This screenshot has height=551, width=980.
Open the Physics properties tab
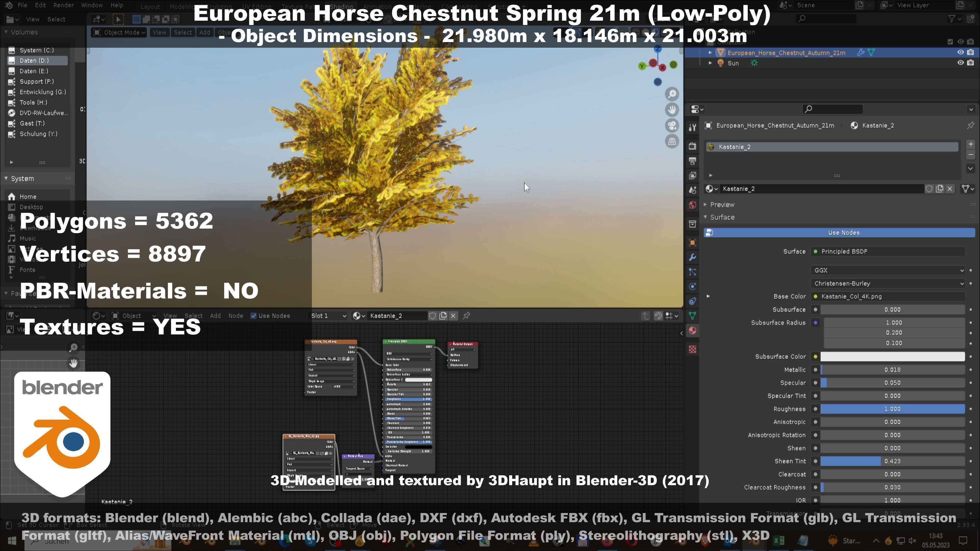tap(692, 286)
